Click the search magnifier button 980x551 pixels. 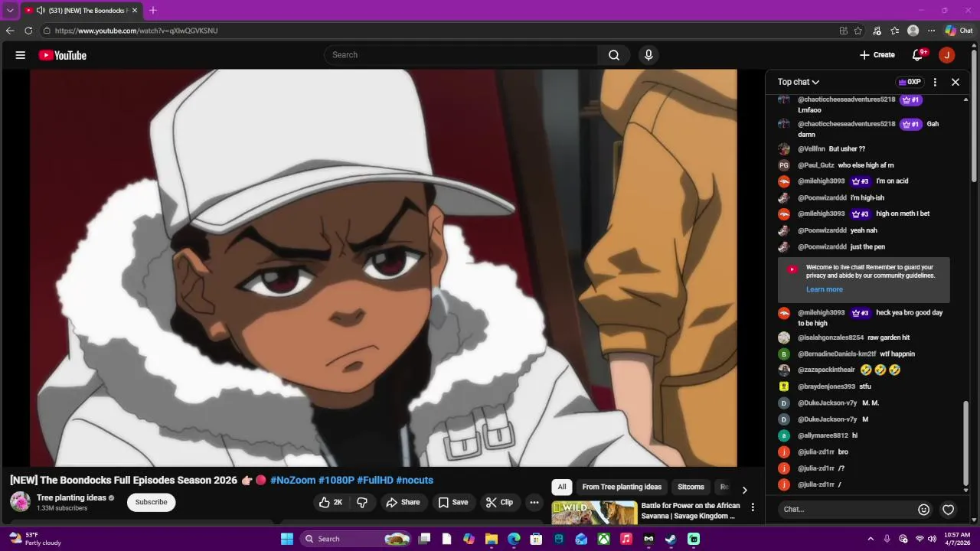point(614,55)
